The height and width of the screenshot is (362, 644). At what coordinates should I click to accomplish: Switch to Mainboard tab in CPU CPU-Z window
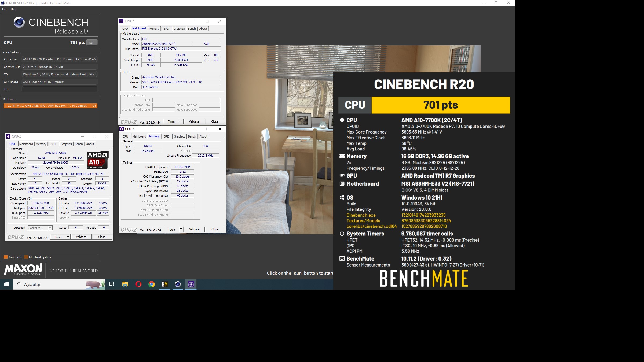(x=26, y=144)
